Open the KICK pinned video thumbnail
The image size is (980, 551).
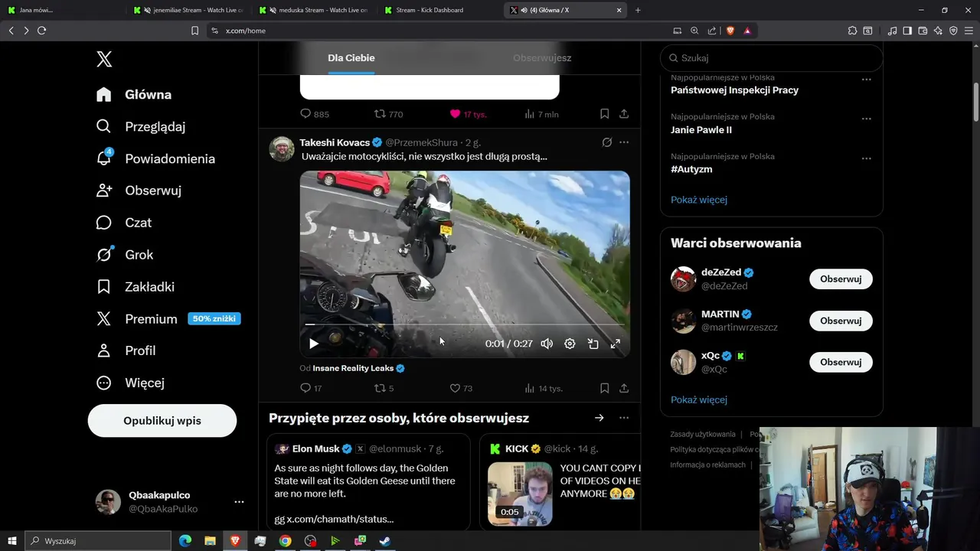click(520, 493)
